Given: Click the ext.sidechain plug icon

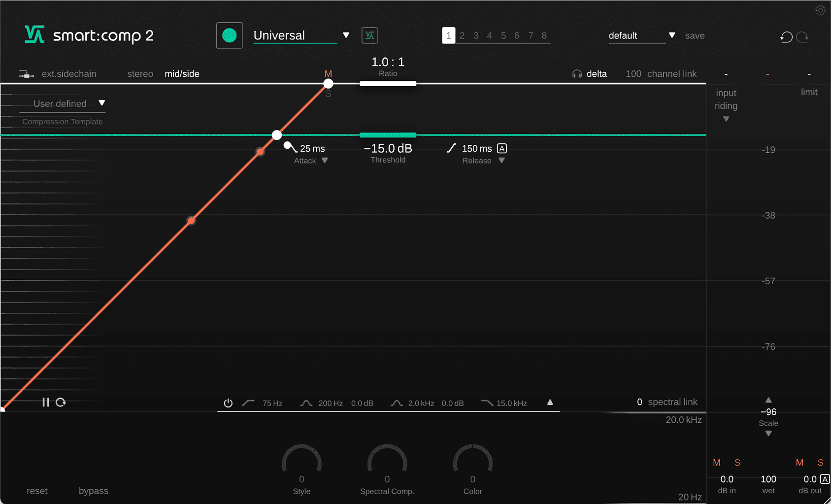Looking at the screenshot, I should point(27,74).
